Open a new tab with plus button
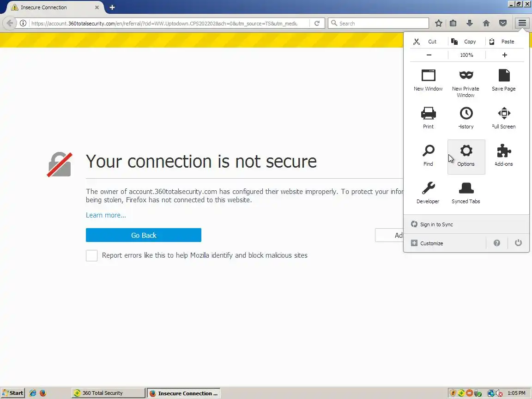The height and width of the screenshot is (399, 532). (x=112, y=7)
